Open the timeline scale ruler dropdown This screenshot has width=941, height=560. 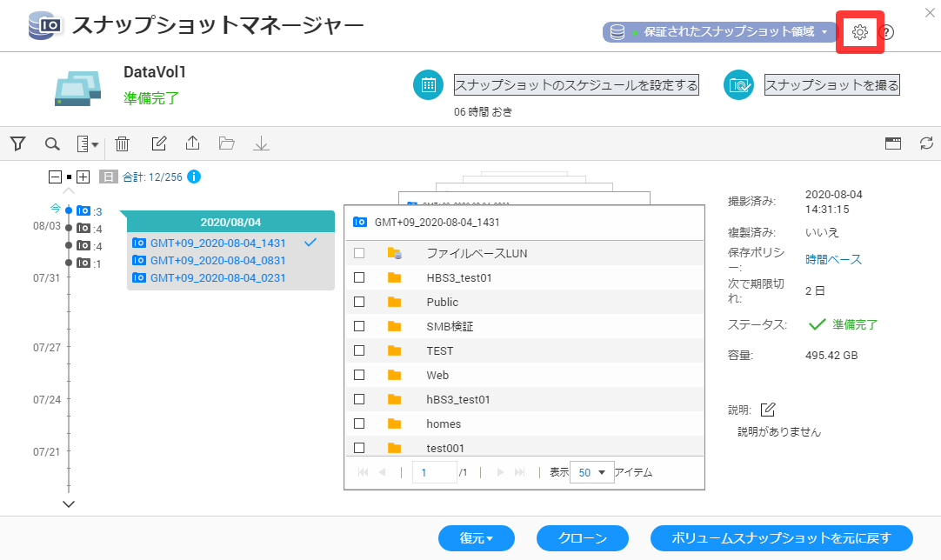pyautogui.click(x=88, y=143)
